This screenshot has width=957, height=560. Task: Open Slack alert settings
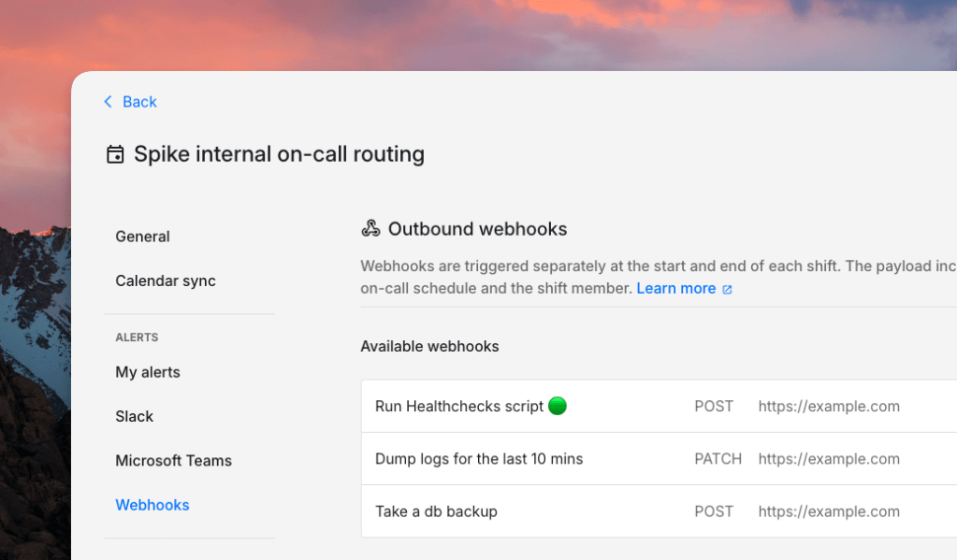pyautogui.click(x=134, y=416)
